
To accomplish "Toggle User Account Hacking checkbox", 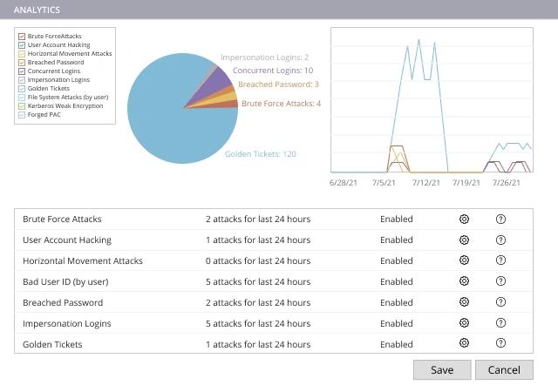I will point(22,45).
